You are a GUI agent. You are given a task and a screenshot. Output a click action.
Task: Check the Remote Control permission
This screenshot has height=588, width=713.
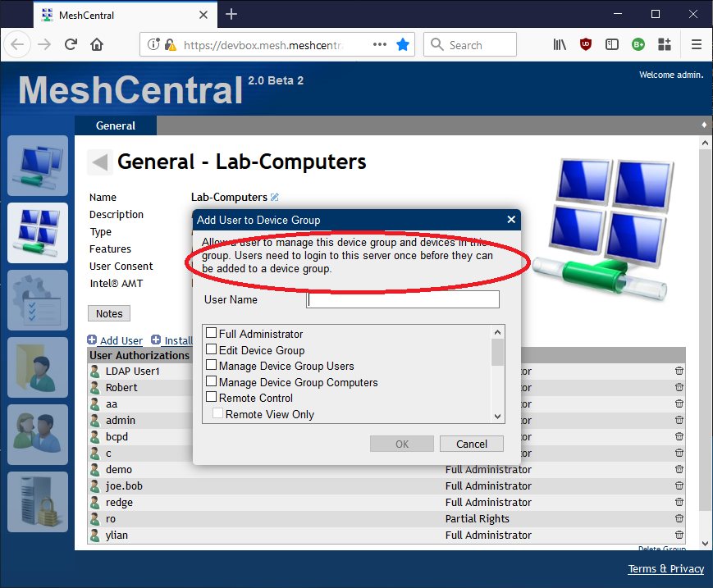[x=210, y=398]
